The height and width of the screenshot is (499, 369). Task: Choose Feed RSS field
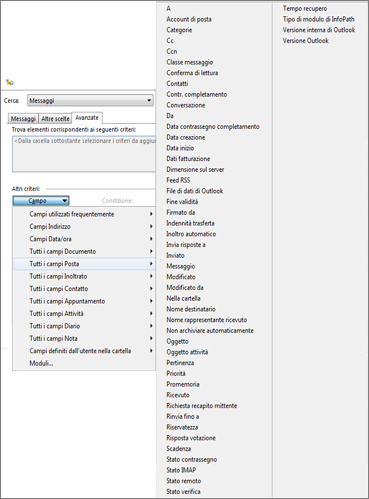click(x=178, y=180)
